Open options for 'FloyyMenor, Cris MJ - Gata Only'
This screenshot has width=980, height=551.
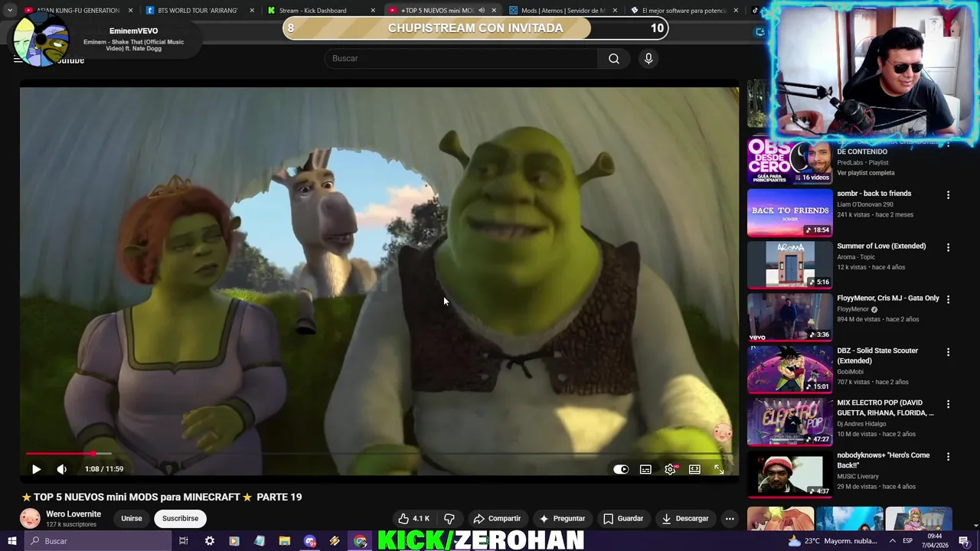[948, 299]
